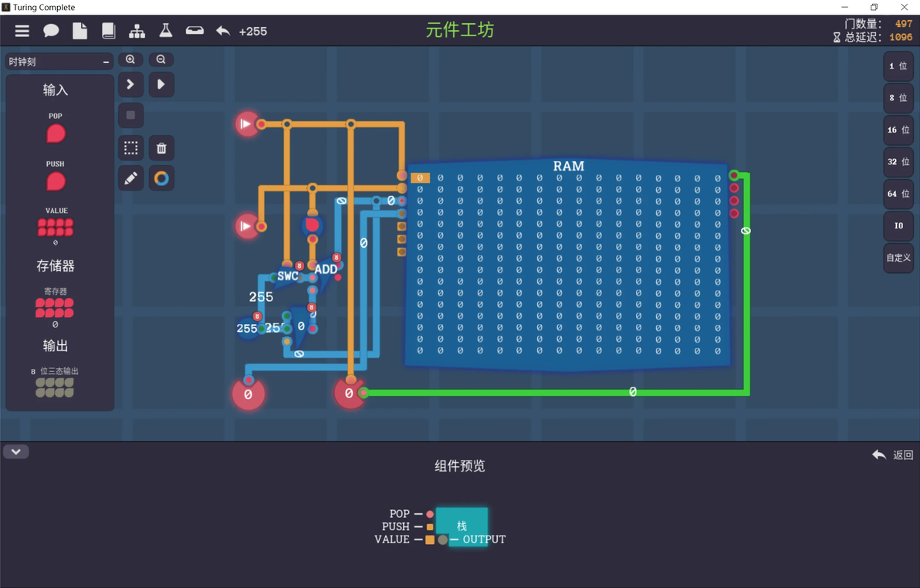Choose the 32 位 bit width tab
This screenshot has height=588, width=920.
pyautogui.click(x=898, y=161)
